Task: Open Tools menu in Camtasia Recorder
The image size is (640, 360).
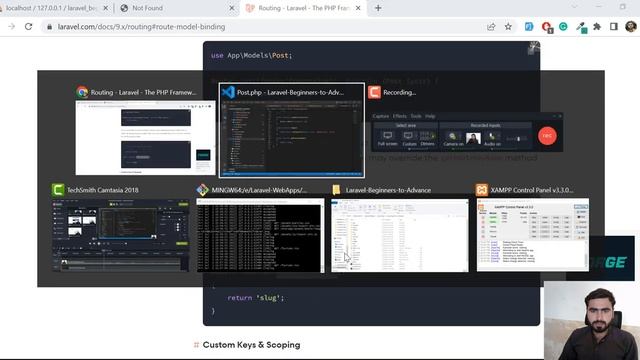Action: point(416,116)
